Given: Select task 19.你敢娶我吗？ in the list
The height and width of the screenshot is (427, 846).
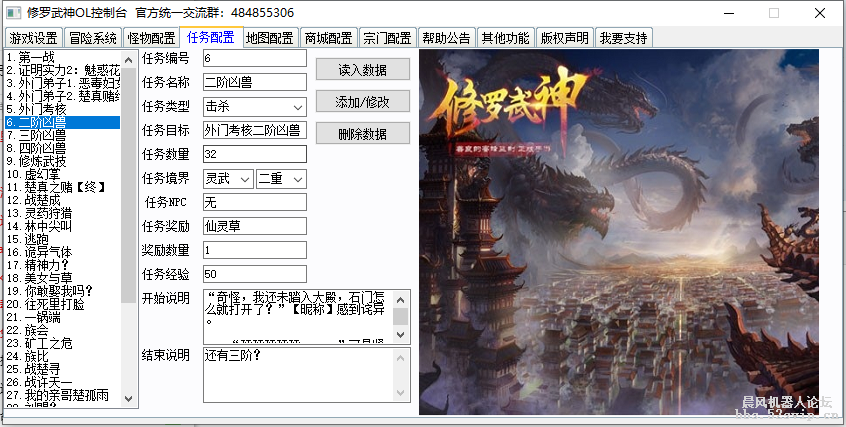Looking at the screenshot, I should [63, 291].
